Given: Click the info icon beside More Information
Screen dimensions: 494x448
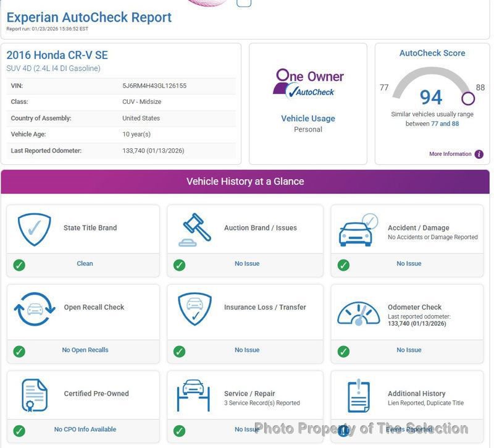Looking at the screenshot, I should [479, 154].
